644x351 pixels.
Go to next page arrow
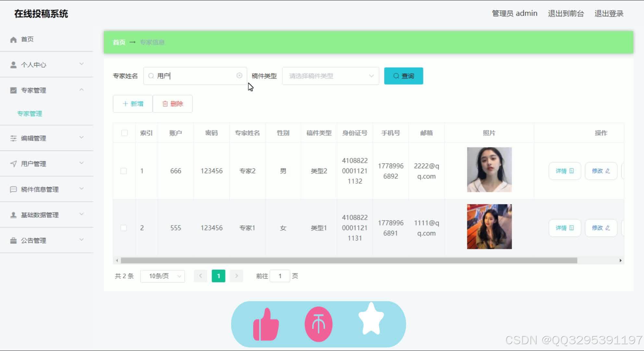pyautogui.click(x=236, y=276)
